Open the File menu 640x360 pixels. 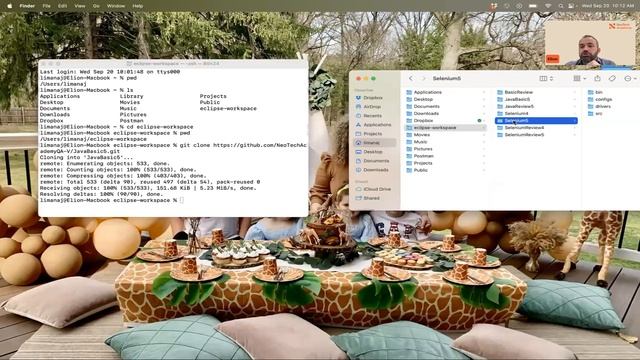[47, 6]
